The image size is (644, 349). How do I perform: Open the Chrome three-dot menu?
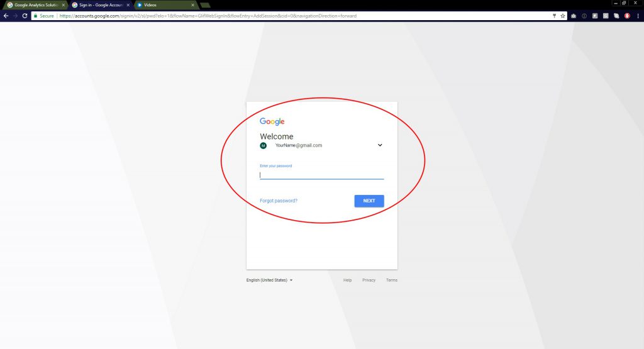pos(638,16)
